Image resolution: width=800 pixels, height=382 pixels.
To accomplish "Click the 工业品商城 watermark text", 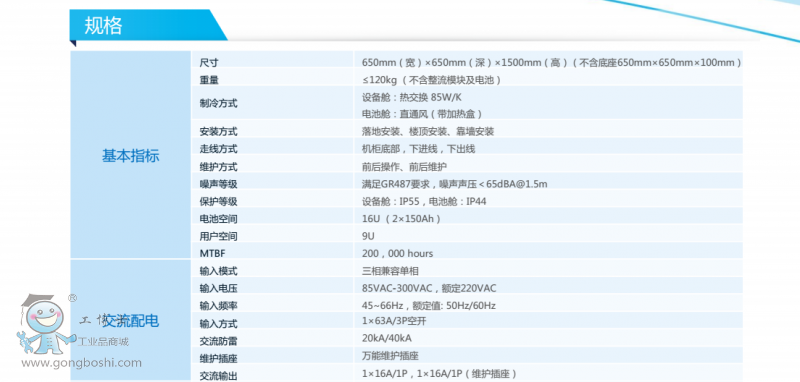I will point(103,341).
